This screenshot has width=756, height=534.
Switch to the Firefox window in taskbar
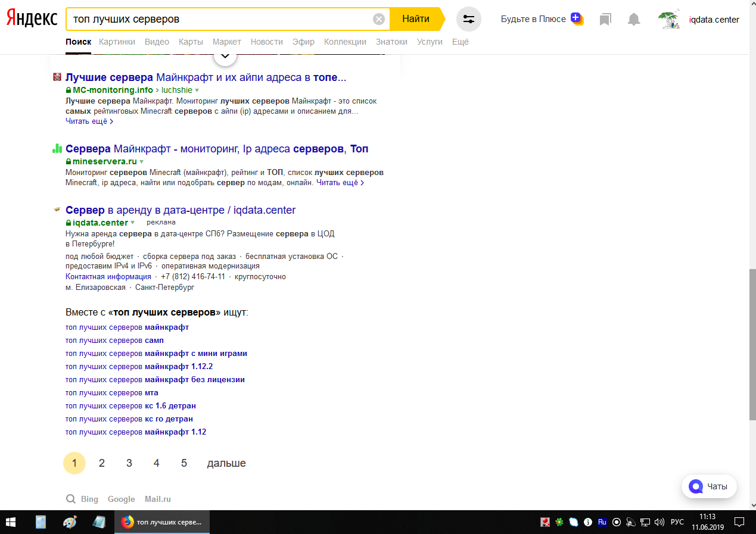pos(162,522)
